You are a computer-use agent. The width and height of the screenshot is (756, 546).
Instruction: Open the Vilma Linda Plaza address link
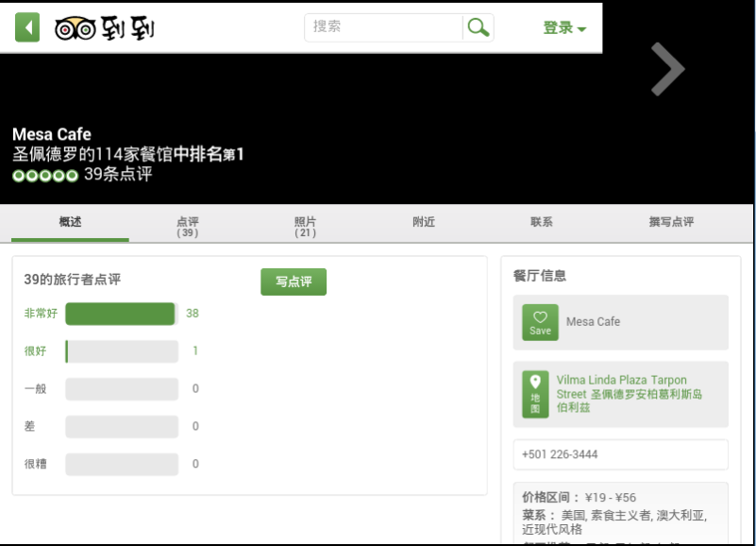coord(630,394)
